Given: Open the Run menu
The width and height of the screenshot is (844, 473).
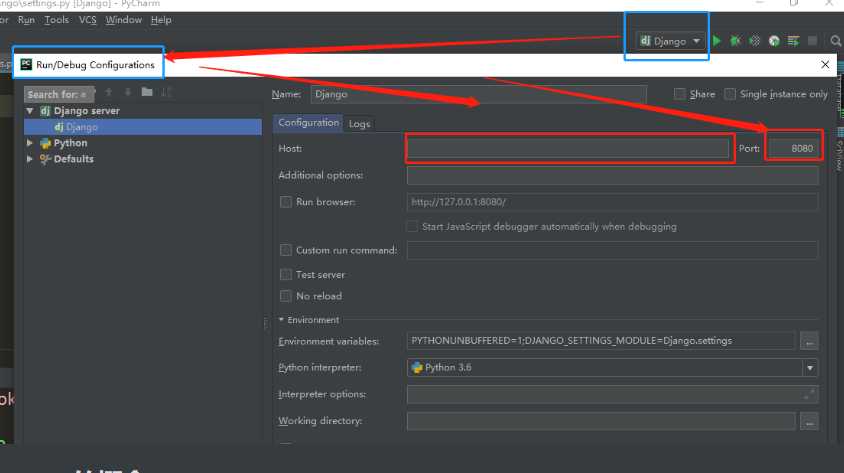Looking at the screenshot, I should (x=26, y=20).
